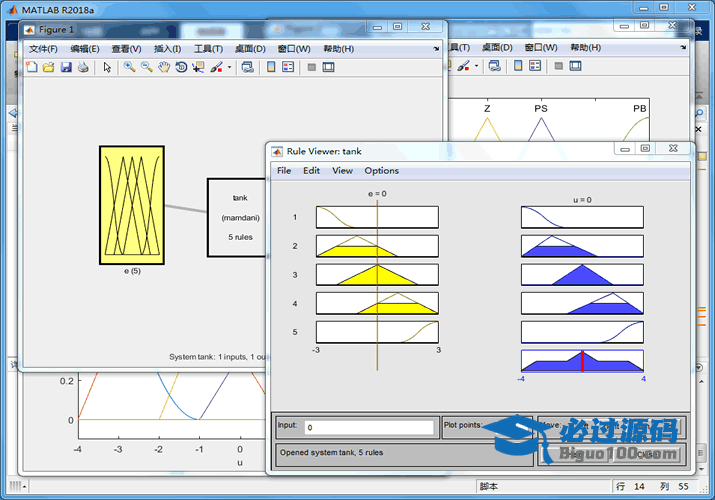
Task: Activate the Zoom In tool in Figure 1
Action: (x=130, y=67)
